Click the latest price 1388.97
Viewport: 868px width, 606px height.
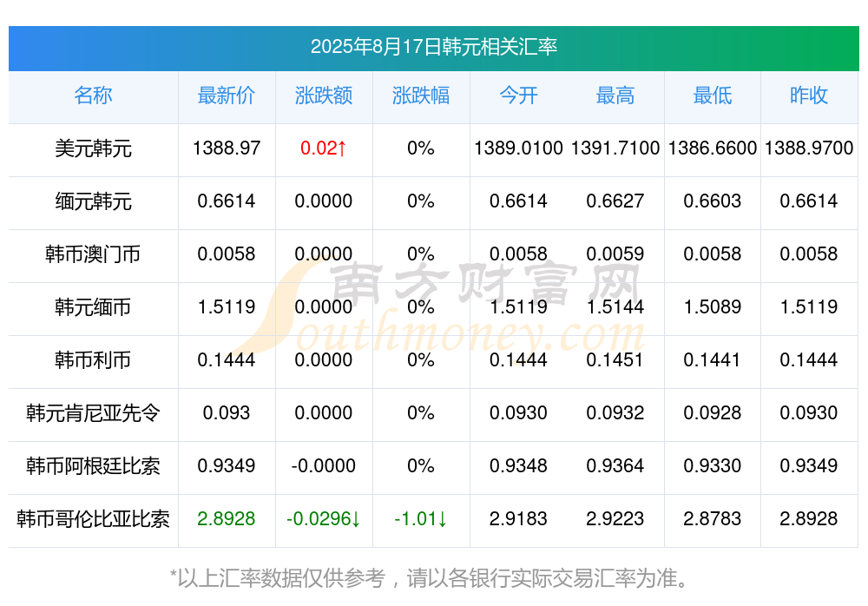click(x=227, y=148)
